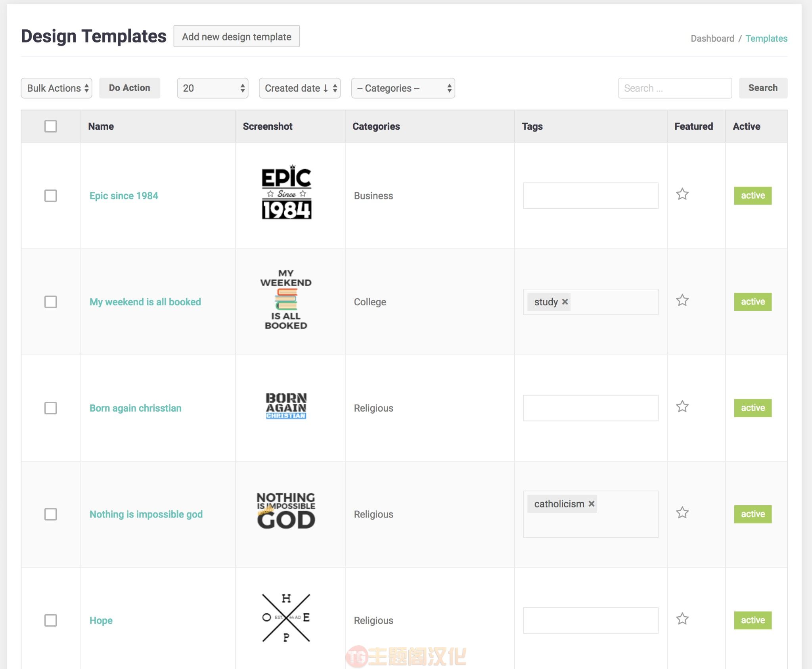Open the items per page dropdown showing 20

213,88
